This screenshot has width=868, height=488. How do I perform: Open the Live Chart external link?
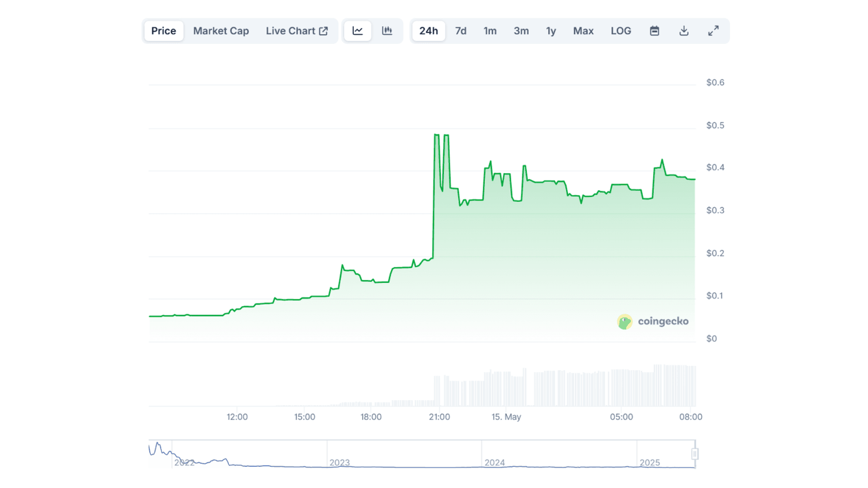(x=297, y=31)
